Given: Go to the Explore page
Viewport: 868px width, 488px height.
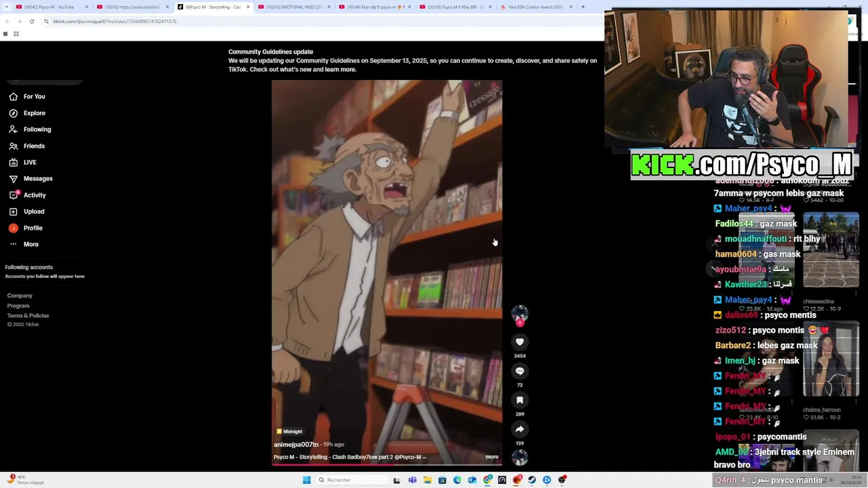Looking at the screenshot, I should click(27, 113).
